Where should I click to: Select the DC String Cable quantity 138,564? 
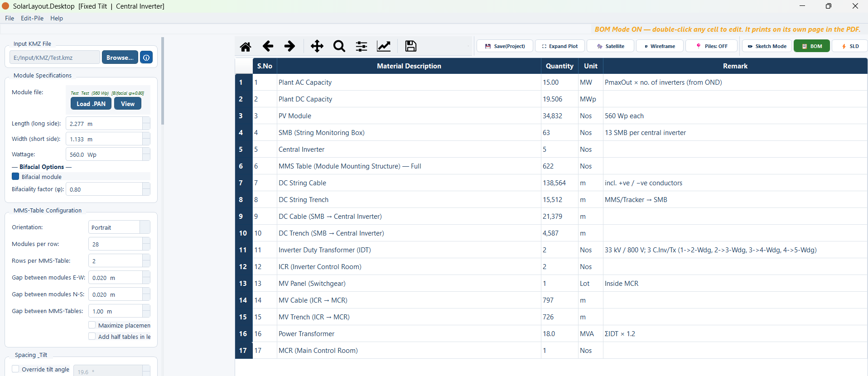[559, 183]
